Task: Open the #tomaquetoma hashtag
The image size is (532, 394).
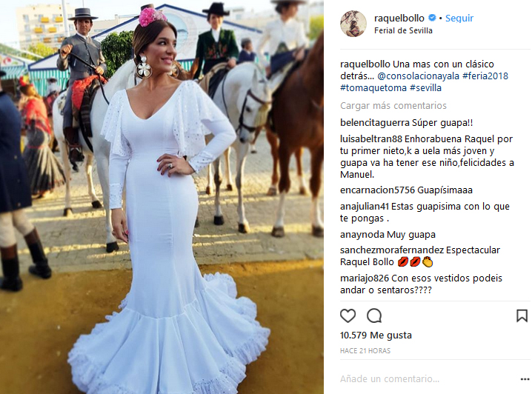Action: click(x=373, y=88)
